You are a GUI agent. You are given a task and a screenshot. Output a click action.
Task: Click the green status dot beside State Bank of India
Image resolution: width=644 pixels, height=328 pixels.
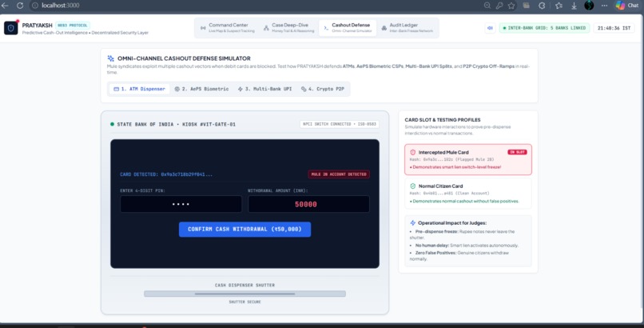click(112, 124)
